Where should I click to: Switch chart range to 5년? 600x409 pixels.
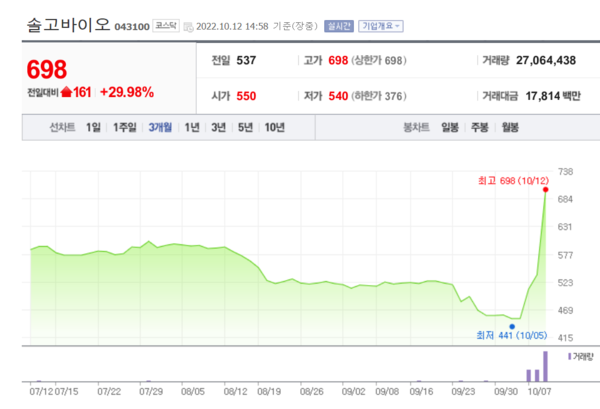[x=245, y=127]
